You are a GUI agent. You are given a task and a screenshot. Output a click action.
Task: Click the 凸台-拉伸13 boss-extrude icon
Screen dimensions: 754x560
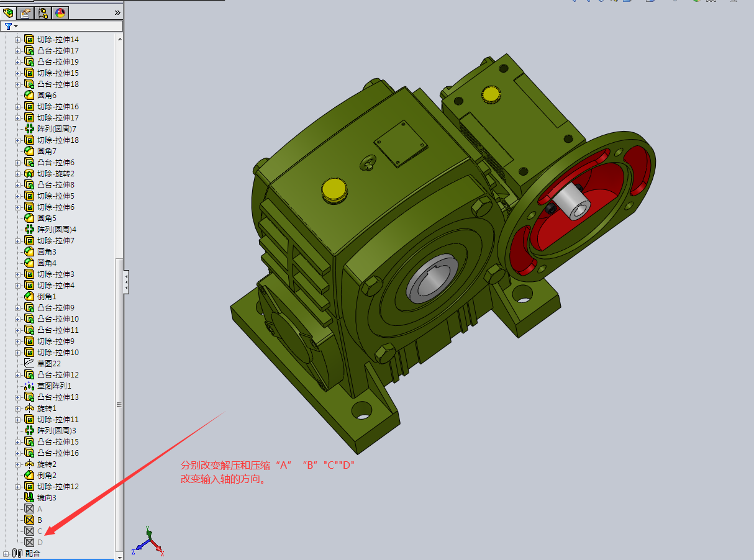pos(29,397)
